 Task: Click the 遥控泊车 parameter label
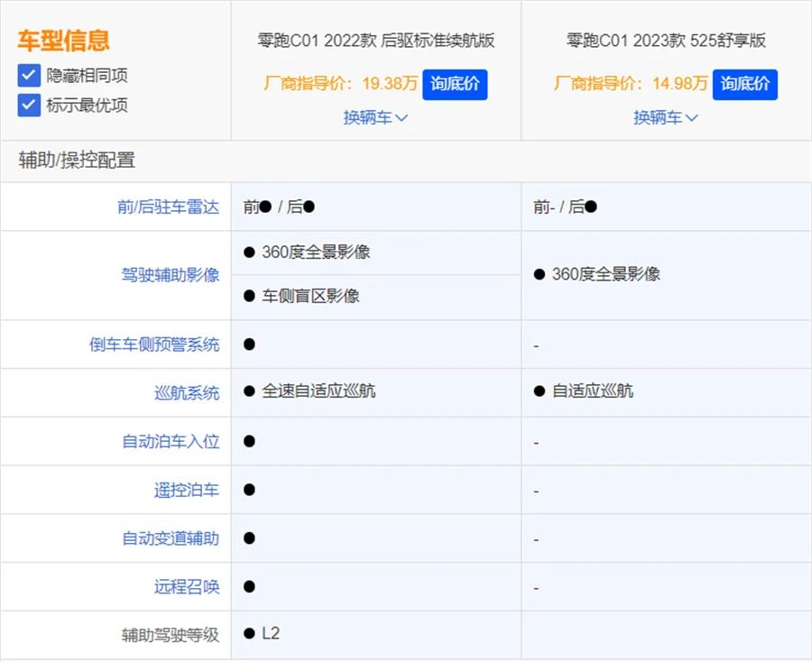click(187, 490)
